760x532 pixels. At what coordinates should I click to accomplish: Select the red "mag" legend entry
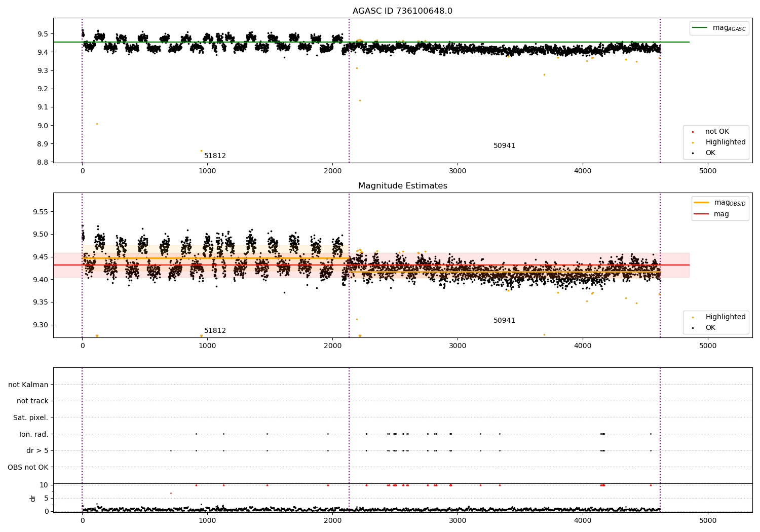pos(711,214)
